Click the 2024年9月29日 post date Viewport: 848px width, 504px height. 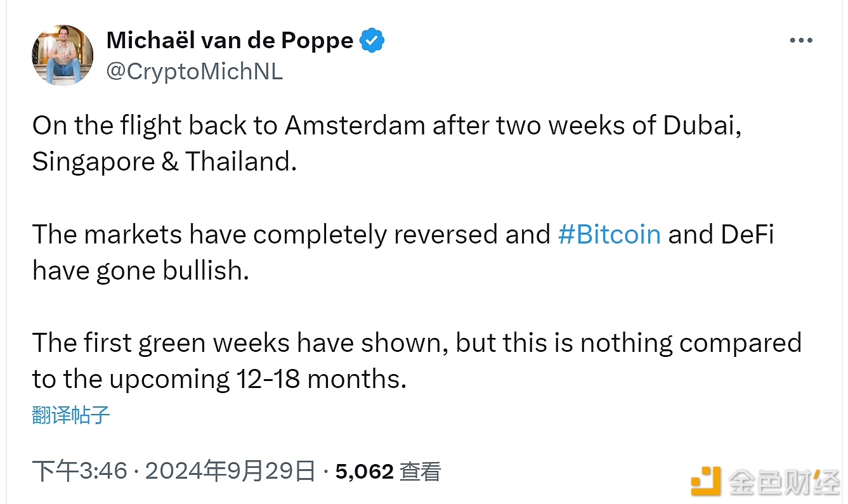230,471
